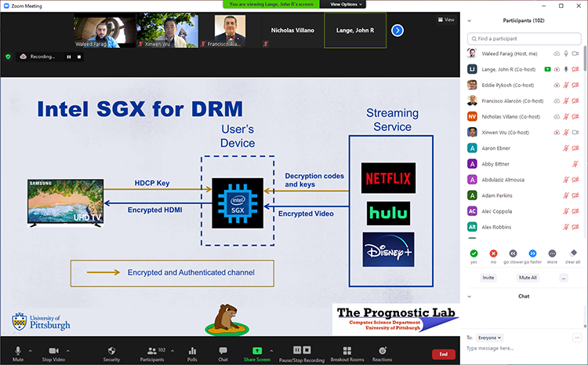The height and width of the screenshot is (365, 588).
Task: Click the Mute All button
Action: point(528,278)
